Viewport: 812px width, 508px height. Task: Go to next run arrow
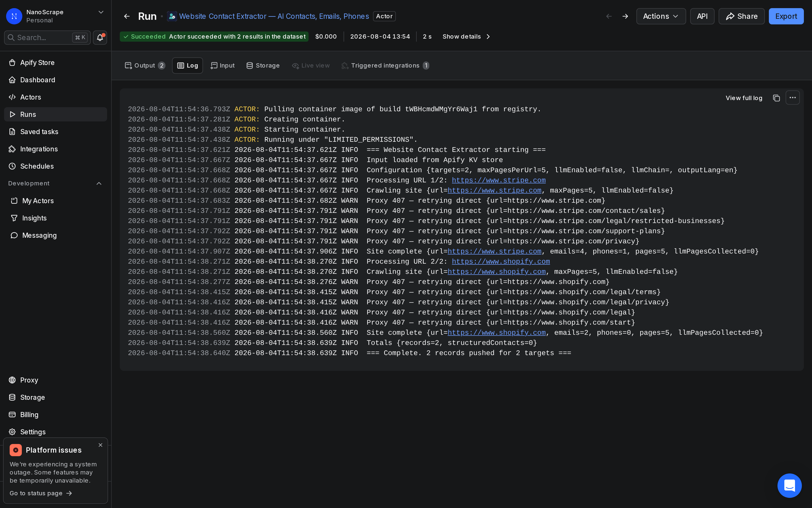(x=625, y=16)
